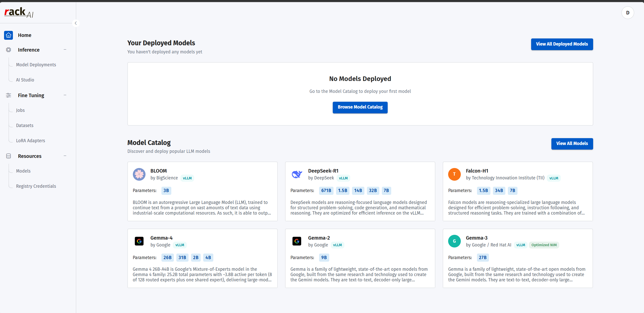Select DeepSeek-R1 14B parameter chip
The width and height of the screenshot is (644, 313).
coord(358,191)
